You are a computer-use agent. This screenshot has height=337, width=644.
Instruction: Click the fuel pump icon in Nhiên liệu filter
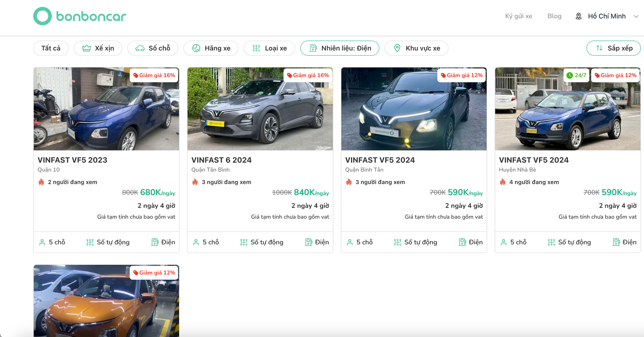coord(313,48)
